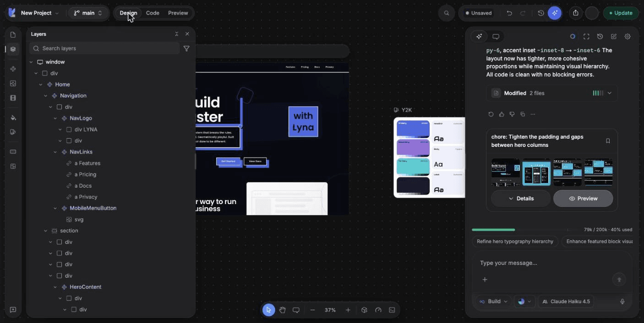Click the Preview button on commit card

(583, 199)
